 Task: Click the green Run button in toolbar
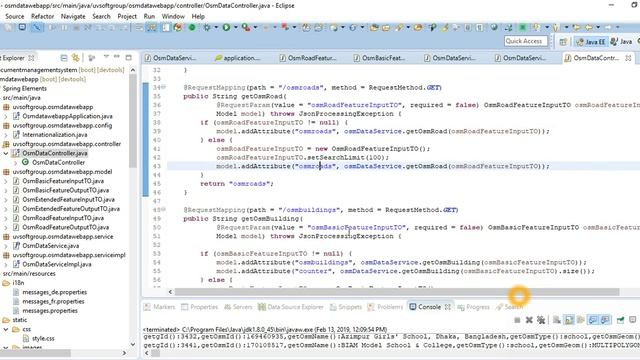pos(226,27)
